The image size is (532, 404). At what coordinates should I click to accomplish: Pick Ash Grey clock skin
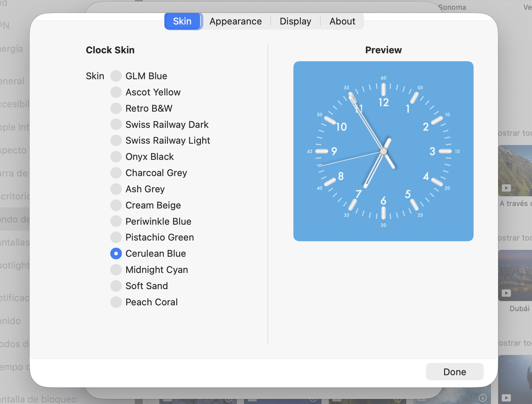pyautogui.click(x=116, y=189)
